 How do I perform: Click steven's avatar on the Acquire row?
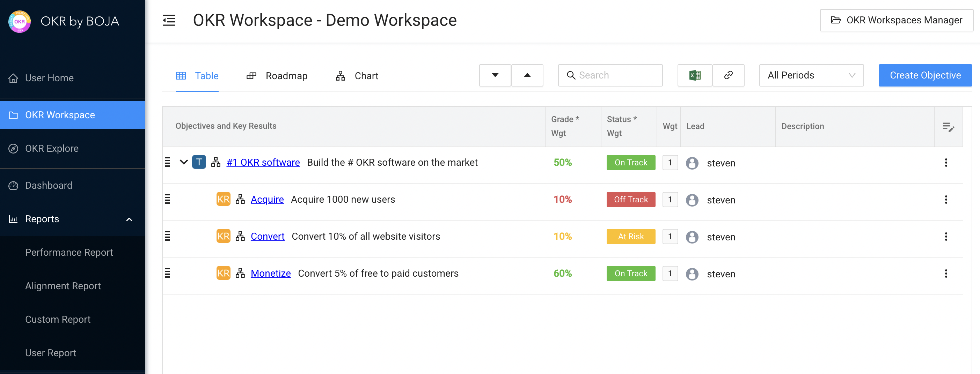pyautogui.click(x=692, y=200)
